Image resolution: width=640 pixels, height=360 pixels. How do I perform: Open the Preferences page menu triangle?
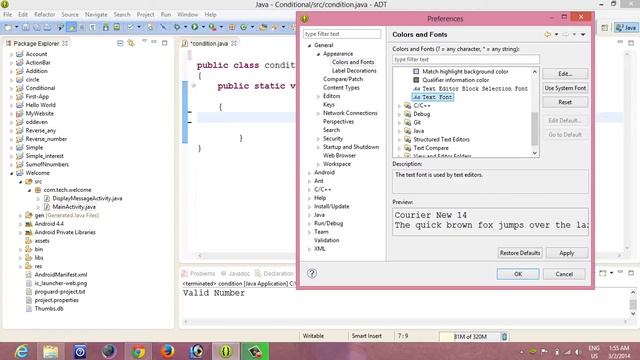(583, 35)
